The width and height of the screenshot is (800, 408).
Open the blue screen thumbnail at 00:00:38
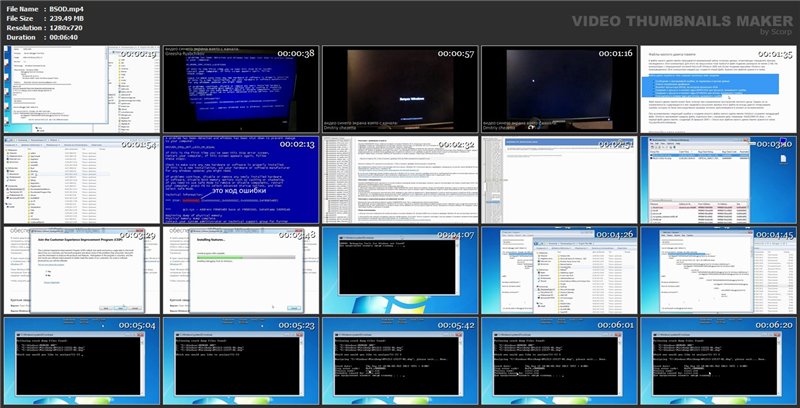(x=240, y=89)
